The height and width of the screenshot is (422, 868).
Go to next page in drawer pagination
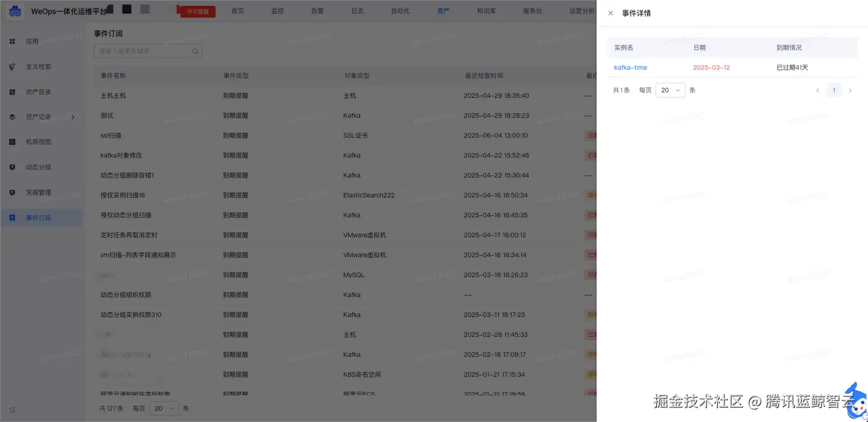(851, 90)
